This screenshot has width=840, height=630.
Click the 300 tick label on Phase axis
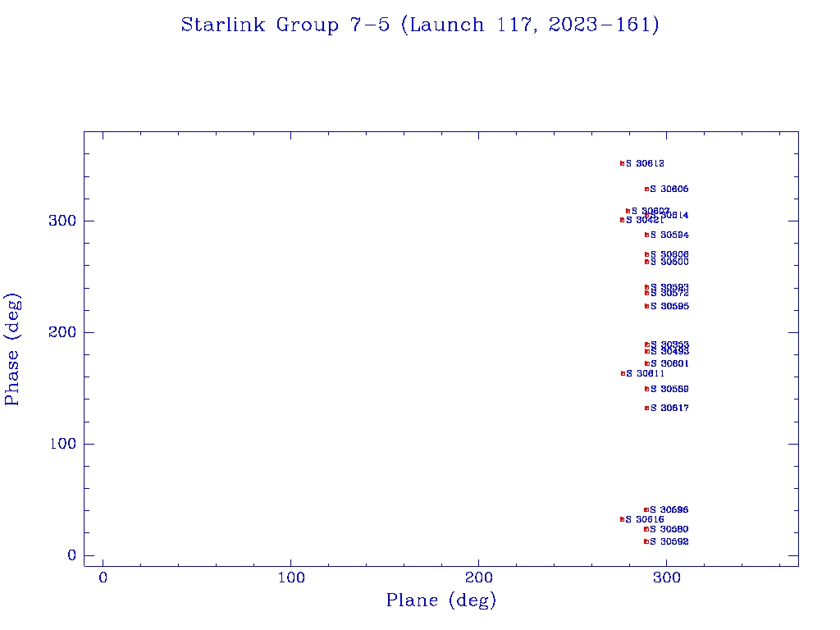point(62,221)
